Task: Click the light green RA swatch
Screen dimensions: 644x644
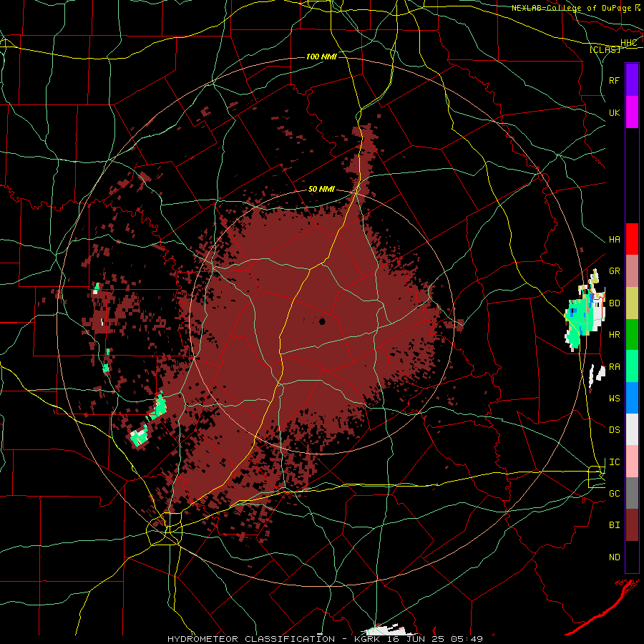Action: 632,366
